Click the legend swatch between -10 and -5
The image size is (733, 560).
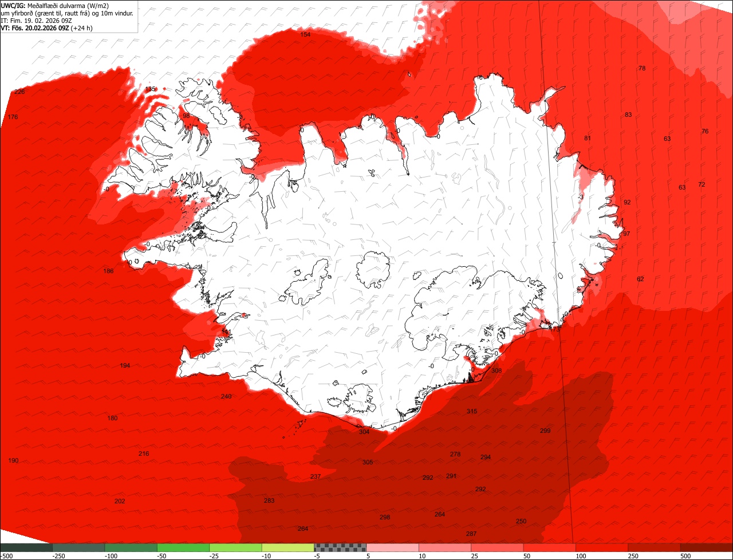[288, 547]
